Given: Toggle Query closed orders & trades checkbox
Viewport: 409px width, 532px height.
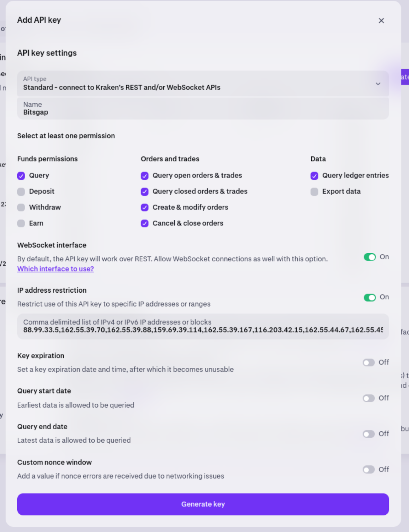Looking at the screenshot, I should 145,192.
